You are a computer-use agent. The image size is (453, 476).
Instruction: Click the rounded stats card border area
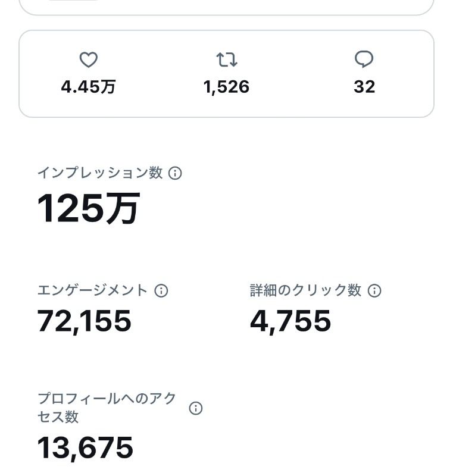(226, 74)
